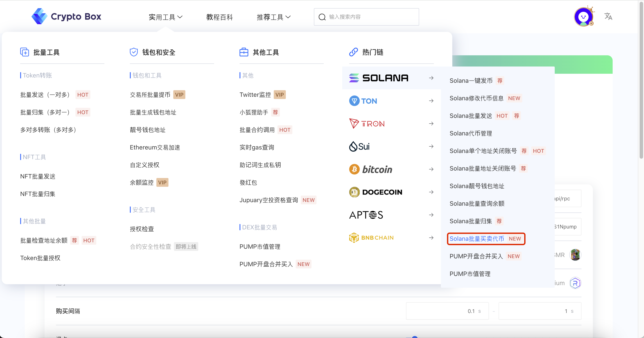The image size is (644, 338).
Task: Click the Raydium logo icon
Action: pos(575,283)
